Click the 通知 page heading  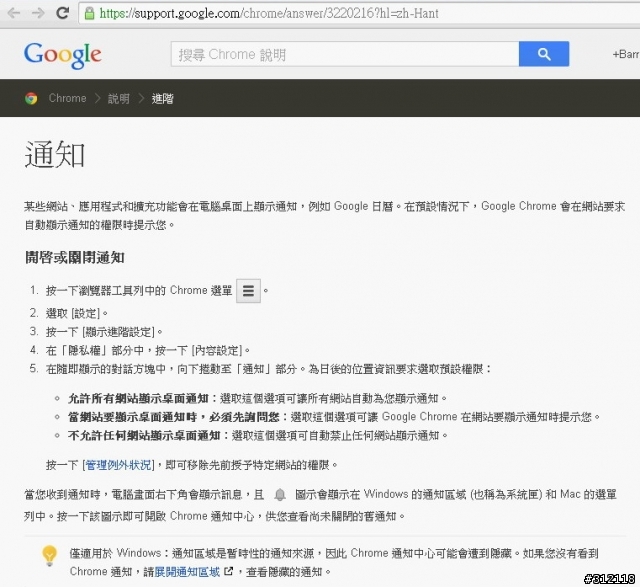tap(55, 155)
